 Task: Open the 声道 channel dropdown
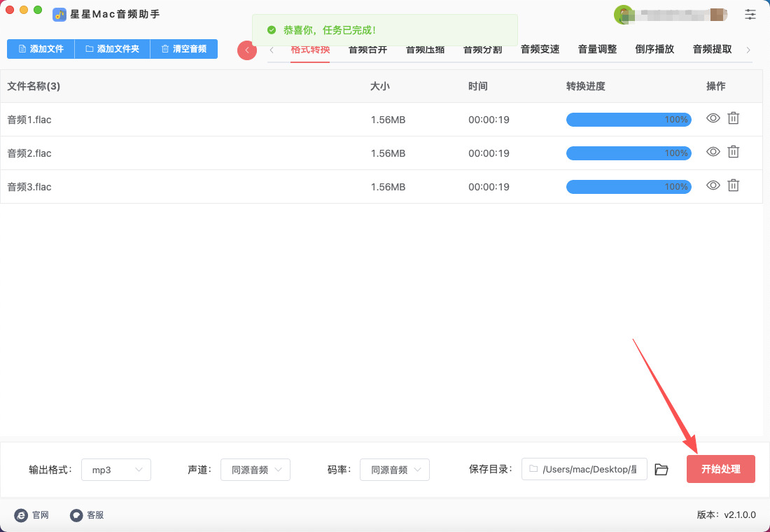click(x=255, y=470)
